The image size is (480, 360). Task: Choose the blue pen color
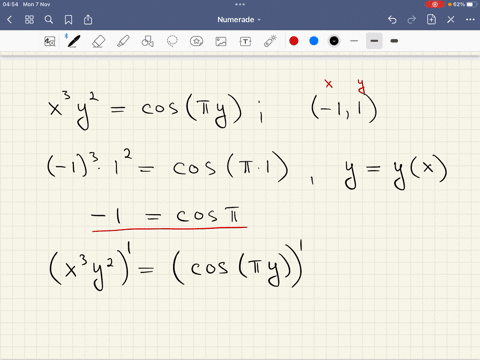click(314, 41)
